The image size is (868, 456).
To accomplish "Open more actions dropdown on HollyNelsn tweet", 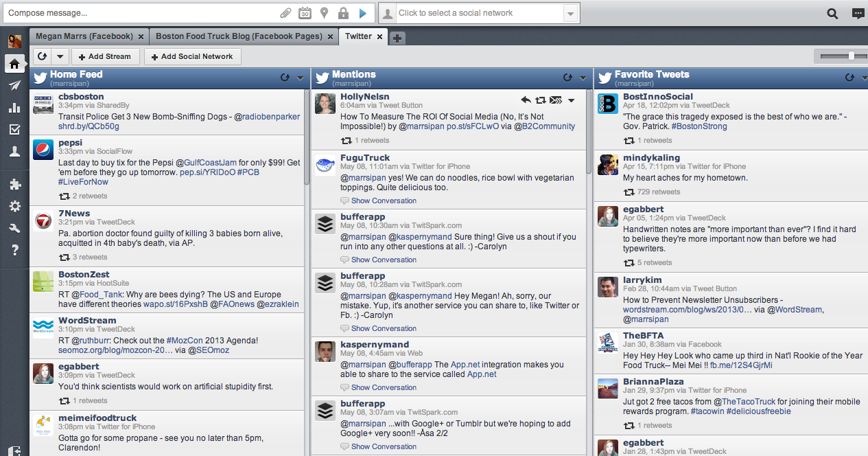I will [x=571, y=101].
